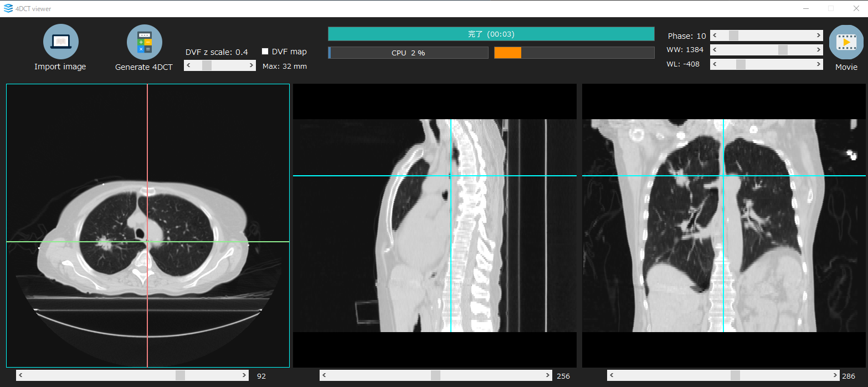Click the 4DCT viewer app icon in title bar
Viewport: 868px width, 387px height.
pyautogui.click(x=8, y=8)
